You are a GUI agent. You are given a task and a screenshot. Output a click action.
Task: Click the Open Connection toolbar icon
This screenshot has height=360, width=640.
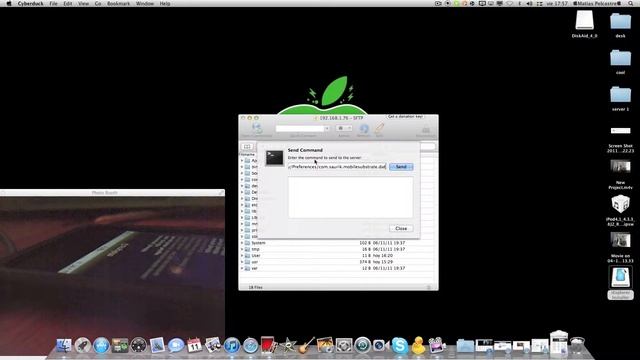click(257, 129)
